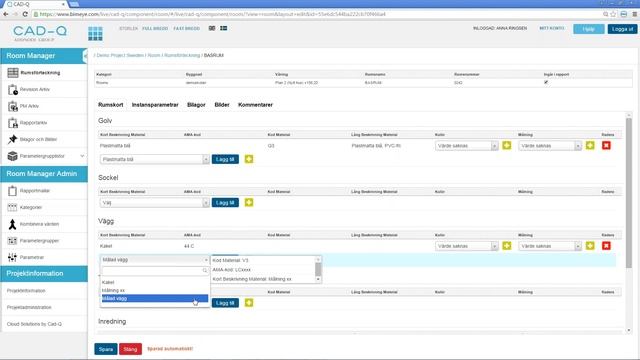Click FULL BREDD width option
This screenshot has height=360, width=640.
(x=155, y=29)
